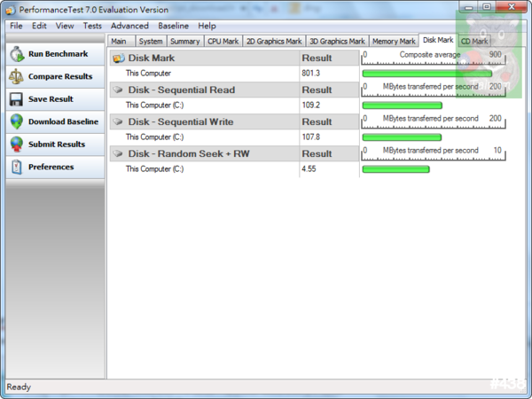Click the 109.2 result value

311,106
